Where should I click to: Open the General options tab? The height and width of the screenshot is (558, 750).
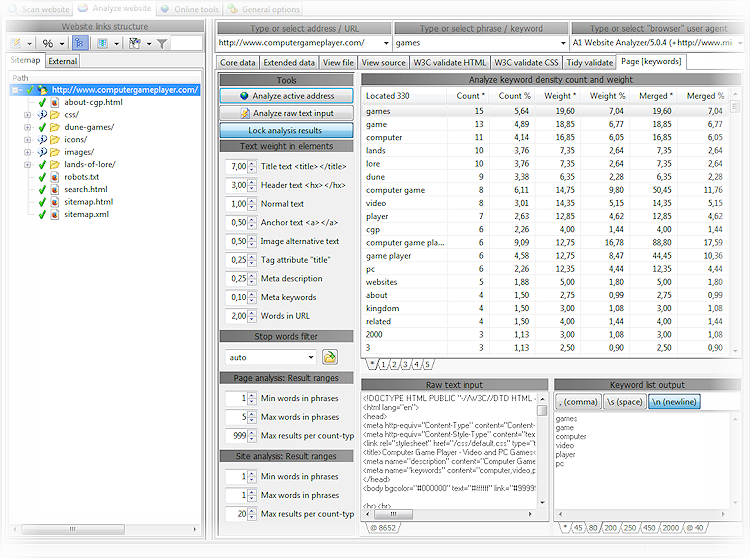(264, 9)
